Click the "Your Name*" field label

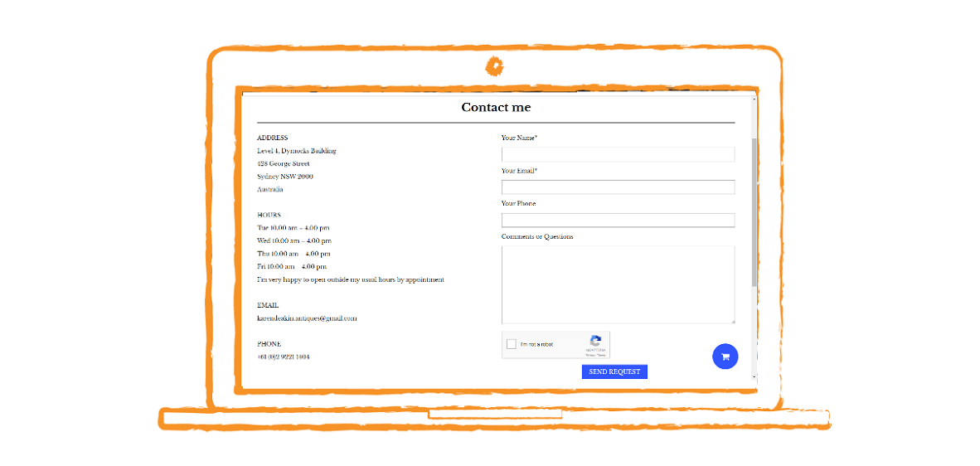click(x=519, y=138)
